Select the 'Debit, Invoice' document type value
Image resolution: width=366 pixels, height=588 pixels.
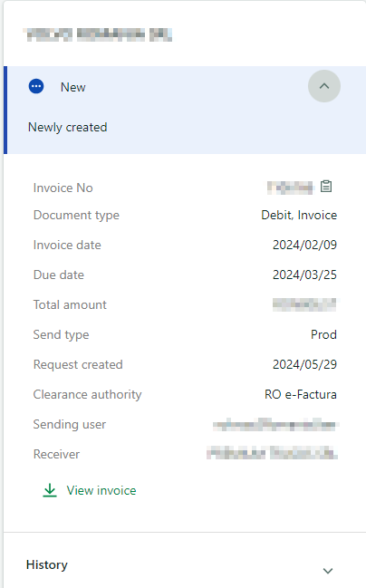299,216
